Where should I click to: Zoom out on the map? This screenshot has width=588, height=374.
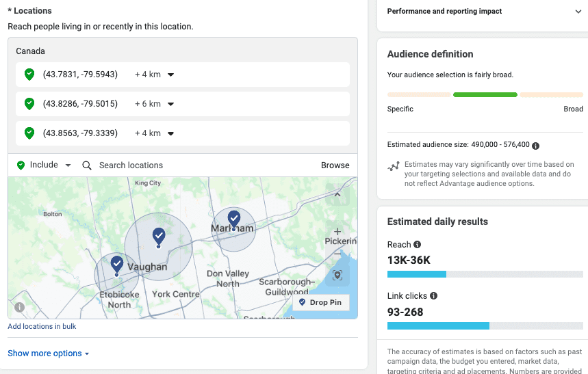tap(337, 254)
